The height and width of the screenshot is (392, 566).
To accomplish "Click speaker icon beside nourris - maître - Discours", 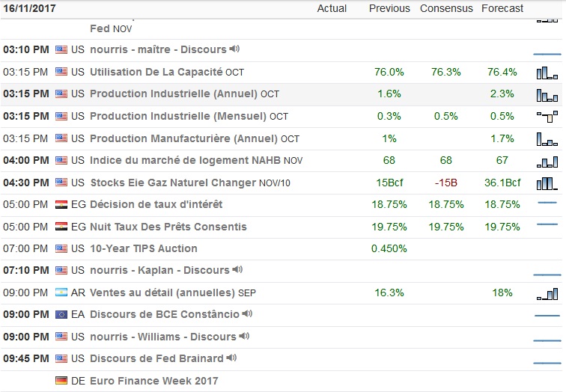I will [x=235, y=49].
